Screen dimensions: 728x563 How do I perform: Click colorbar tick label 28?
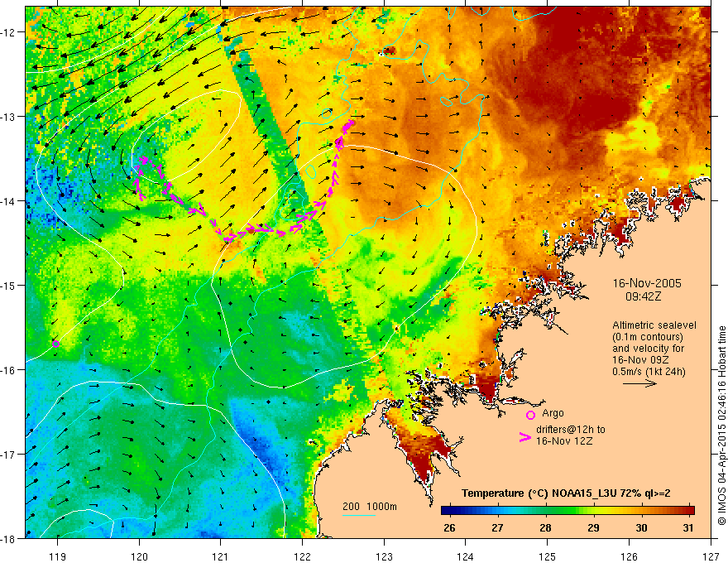tap(545, 527)
